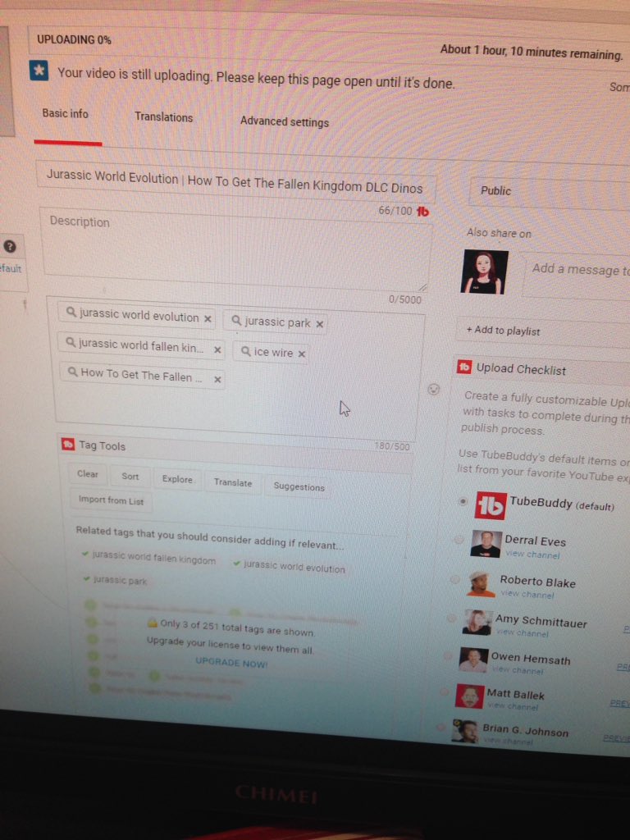Image resolution: width=630 pixels, height=840 pixels.
Task: Click the TubeBuddy icon beside title counter
Action: pos(422,212)
